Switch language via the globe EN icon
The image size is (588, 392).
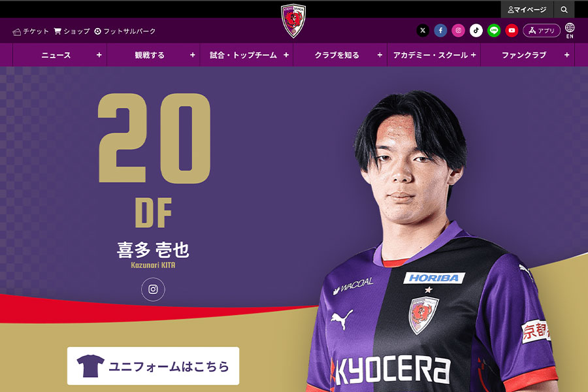570,31
